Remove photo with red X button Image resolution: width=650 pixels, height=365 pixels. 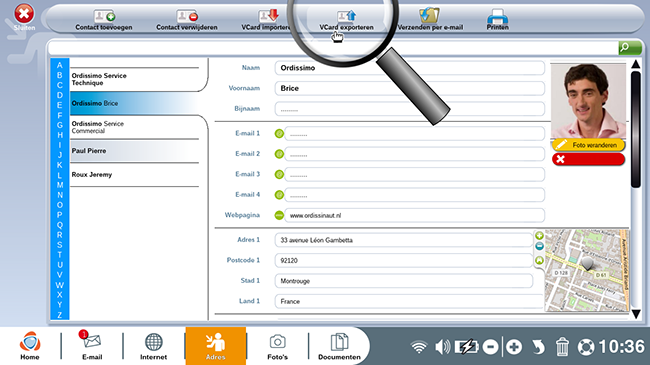[588, 159]
